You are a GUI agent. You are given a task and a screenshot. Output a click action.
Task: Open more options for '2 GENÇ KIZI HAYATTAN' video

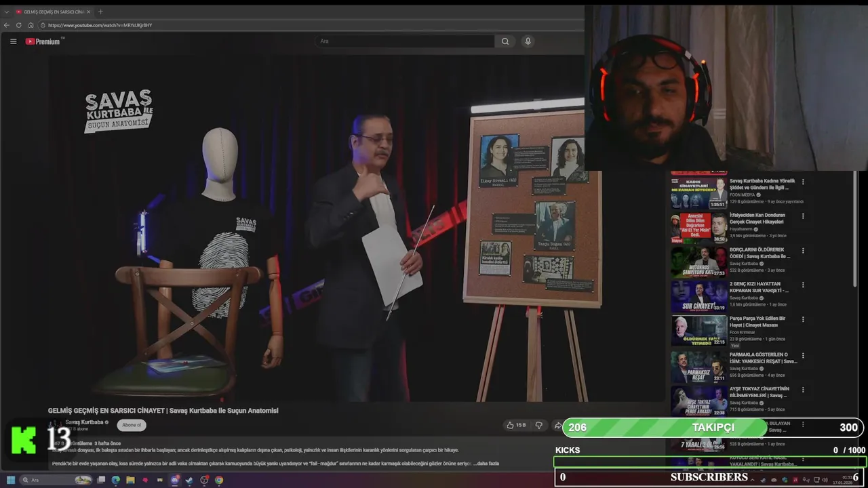(803, 285)
